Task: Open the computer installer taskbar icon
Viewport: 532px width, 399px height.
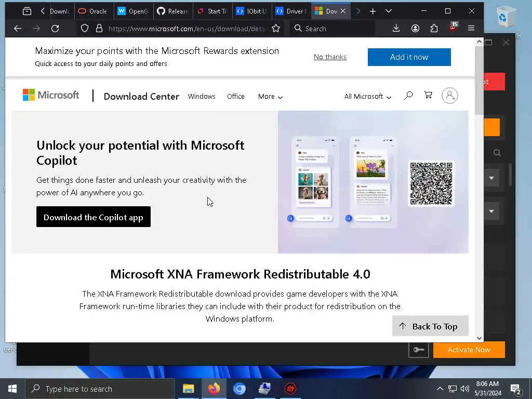Action: [264, 389]
